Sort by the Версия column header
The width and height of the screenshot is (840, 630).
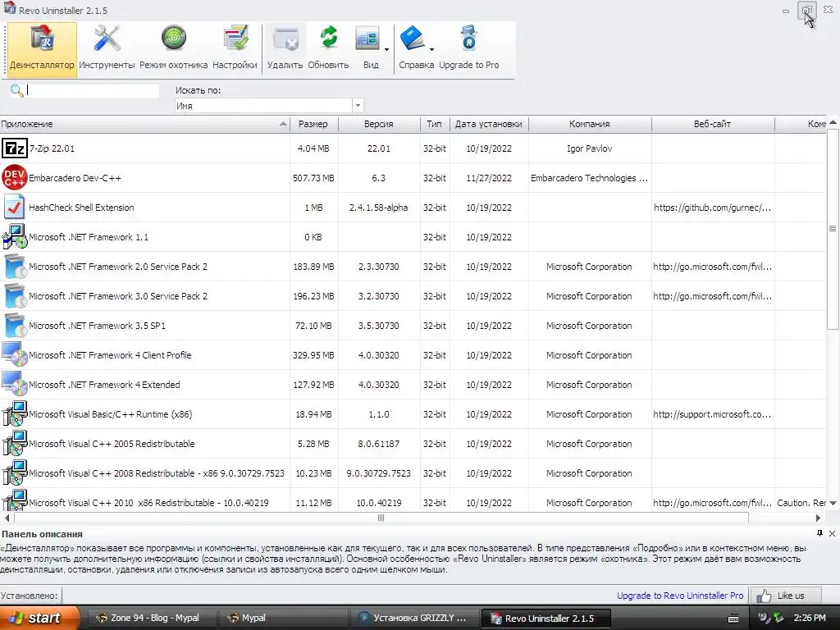point(379,124)
